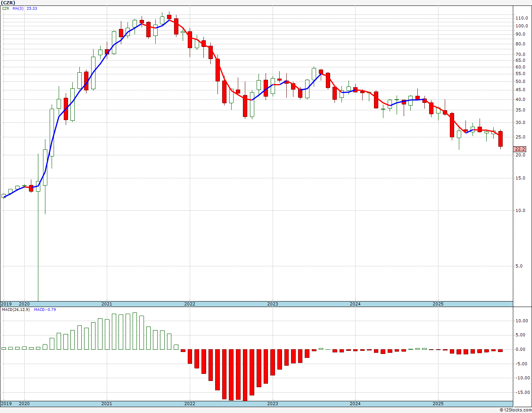Select the MACD:-0.79 value label

tap(45, 310)
